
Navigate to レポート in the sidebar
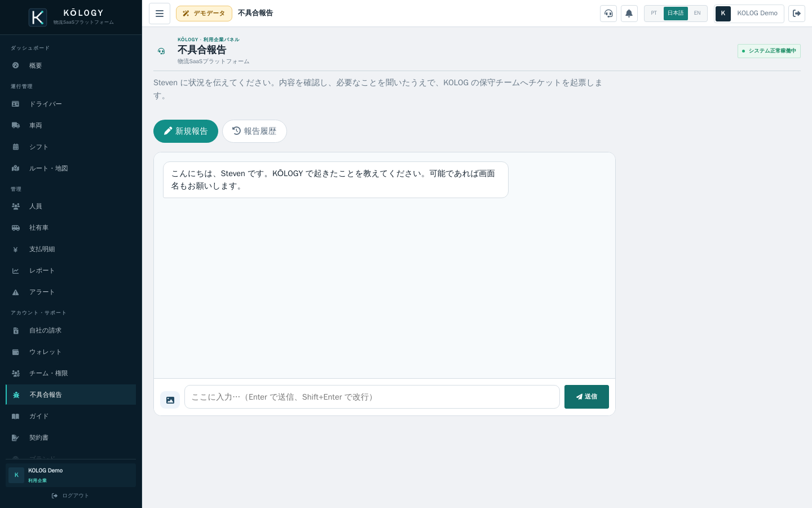click(x=70, y=270)
